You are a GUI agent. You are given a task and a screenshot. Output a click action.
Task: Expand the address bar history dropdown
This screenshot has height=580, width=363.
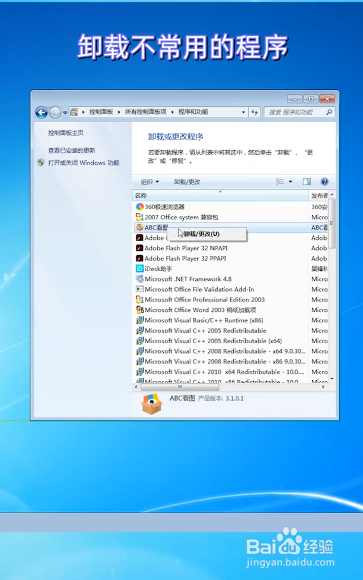coord(243,112)
